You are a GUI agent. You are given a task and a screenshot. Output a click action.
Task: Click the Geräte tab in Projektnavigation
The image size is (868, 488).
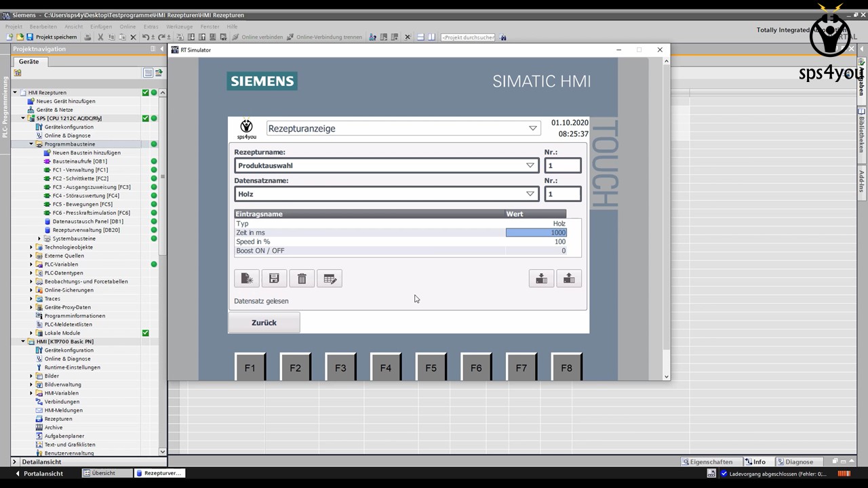click(28, 62)
